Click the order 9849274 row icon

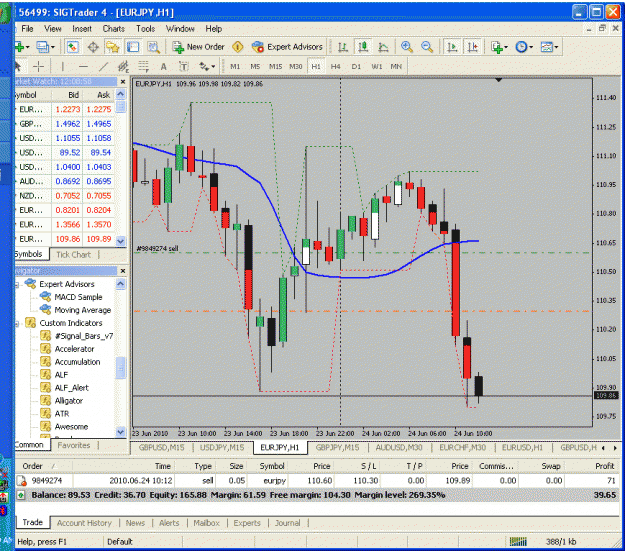(x=21, y=481)
